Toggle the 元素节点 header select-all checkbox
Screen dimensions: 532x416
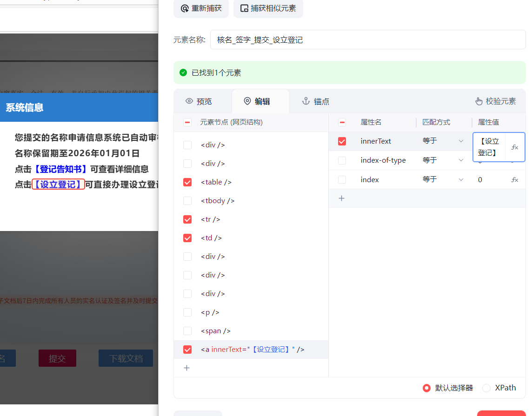click(x=187, y=122)
